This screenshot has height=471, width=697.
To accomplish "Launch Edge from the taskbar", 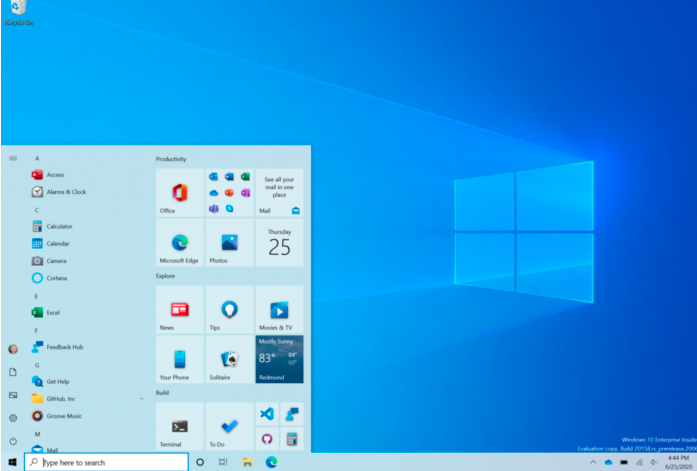I will [272, 462].
